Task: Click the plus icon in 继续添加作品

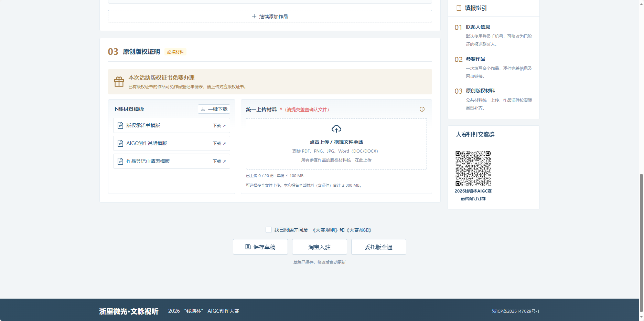Action: (x=254, y=16)
